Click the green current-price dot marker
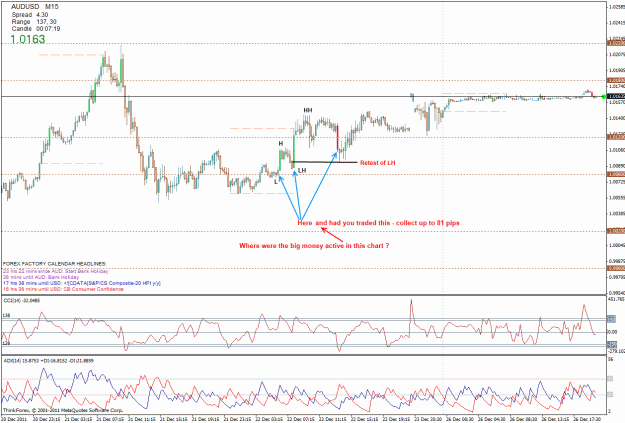The width and height of the screenshot is (625, 423). [604, 96]
